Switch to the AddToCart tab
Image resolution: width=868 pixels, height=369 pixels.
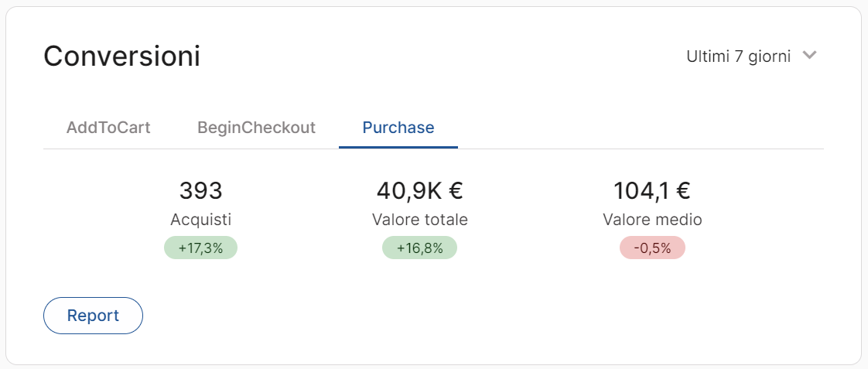[108, 128]
